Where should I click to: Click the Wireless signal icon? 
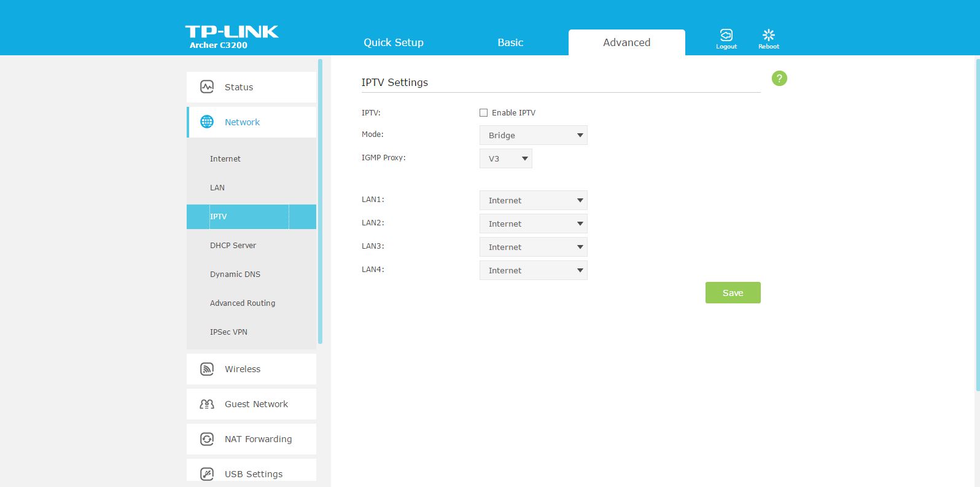[207, 368]
